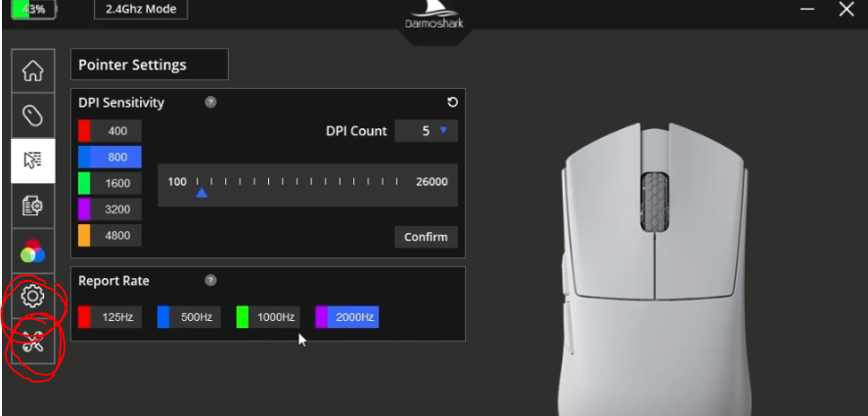Select the 1600 DPI stage
The width and height of the screenshot is (868, 416).
point(110,183)
